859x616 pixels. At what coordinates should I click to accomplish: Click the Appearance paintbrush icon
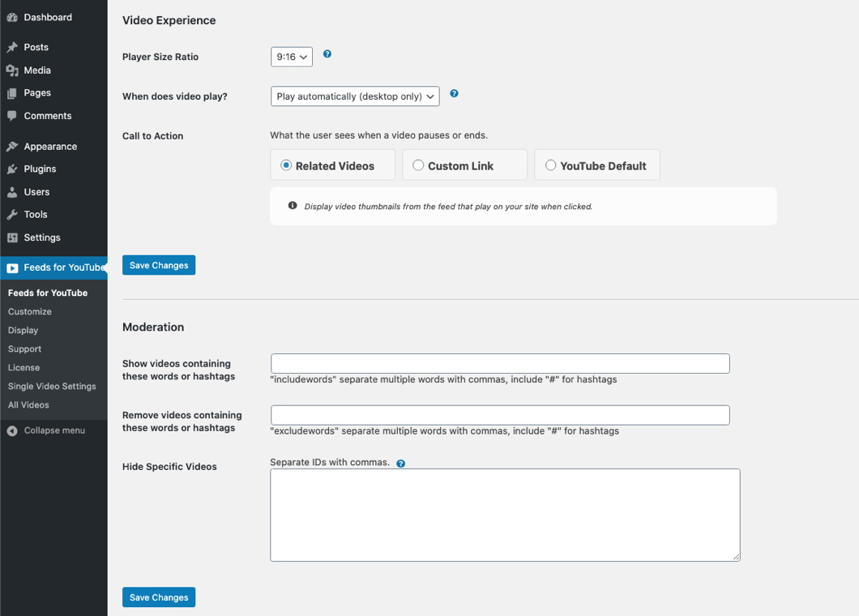coord(12,147)
